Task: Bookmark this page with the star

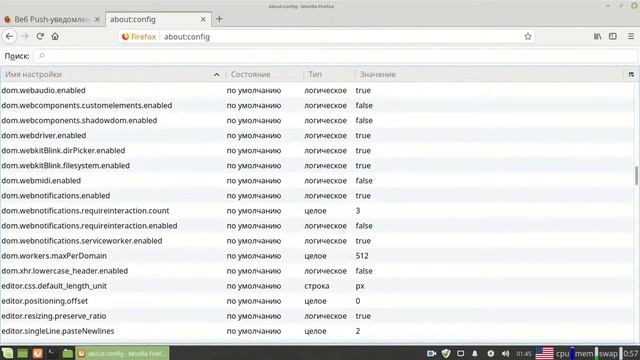Action: tap(528, 36)
